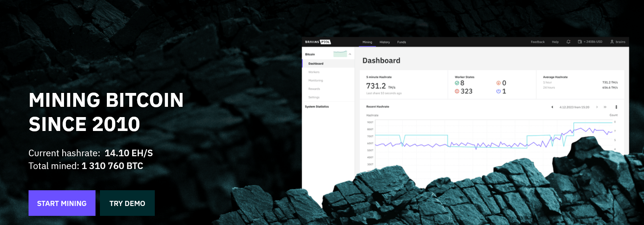Viewport: 644px width, 225px height.
Task: Click the 'MINING BITCOIN SINCE 2010' headline
Action: pyautogui.click(x=106, y=112)
